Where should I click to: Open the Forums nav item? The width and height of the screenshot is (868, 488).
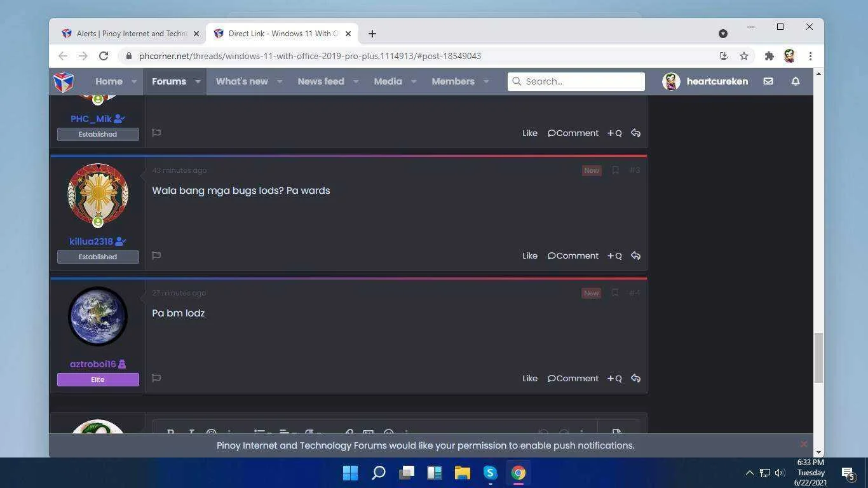tap(169, 81)
